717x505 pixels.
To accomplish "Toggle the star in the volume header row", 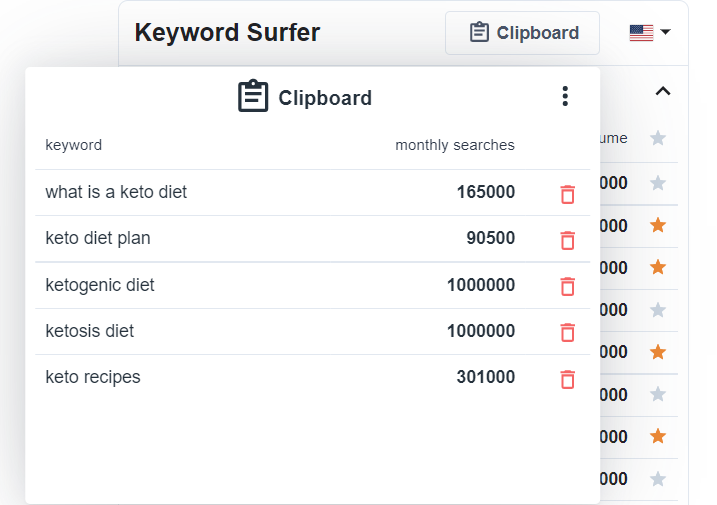I will pyautogui.click(x=658, y=138).
